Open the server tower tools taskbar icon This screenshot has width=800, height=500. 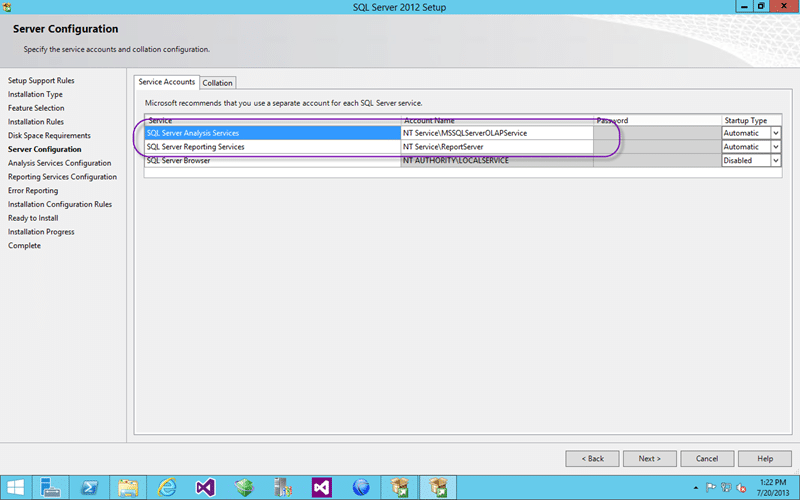click(283, 488)
